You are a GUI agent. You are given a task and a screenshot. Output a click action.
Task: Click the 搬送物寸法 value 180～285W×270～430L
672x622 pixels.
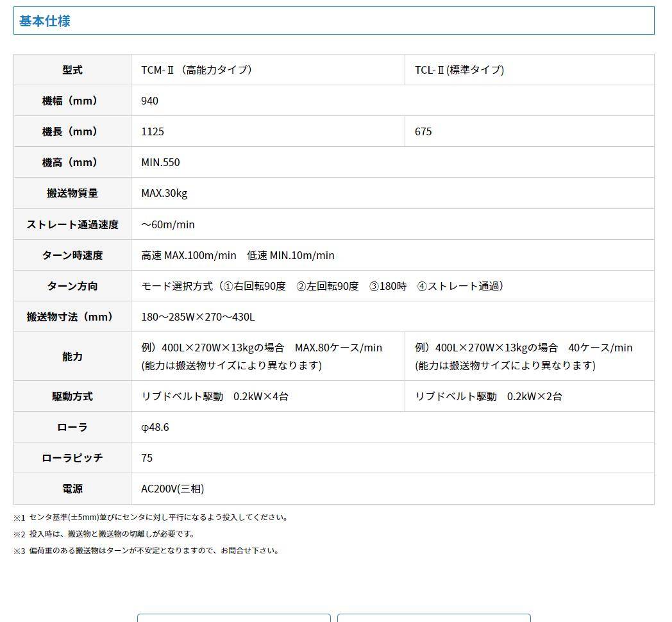198,317
